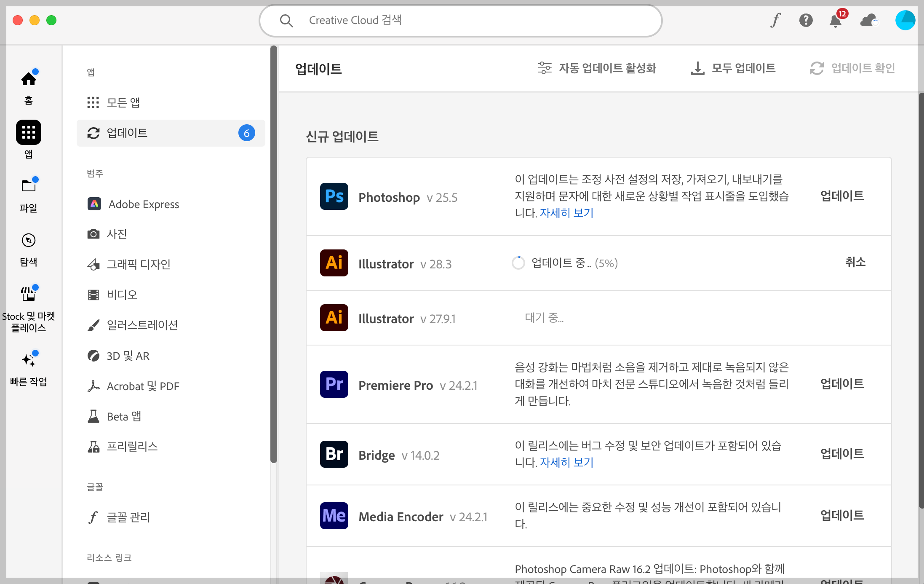This screenshot has width=924, height=584.
Task: Open 글꼴 관리 font management
Action: 171,517
